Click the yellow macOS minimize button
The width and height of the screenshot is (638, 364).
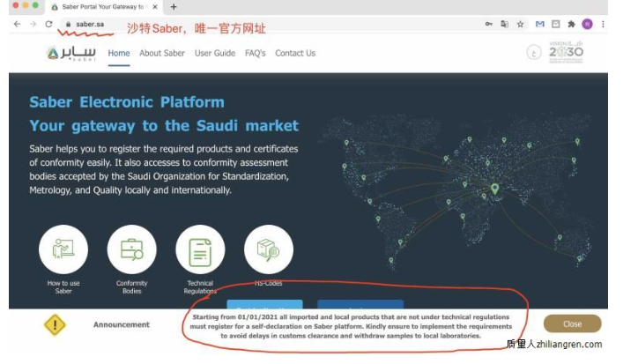tap(26, 5)
